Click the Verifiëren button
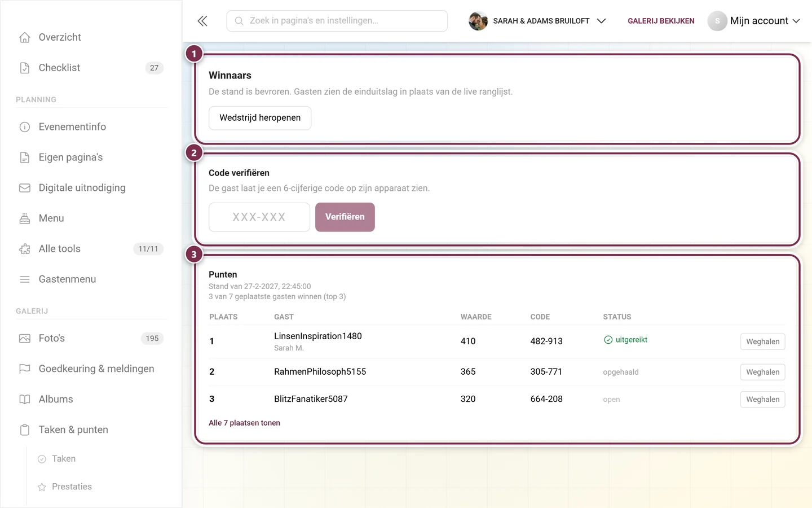The height and width of the screenshot is (508, 812). (x=345, y=217)
